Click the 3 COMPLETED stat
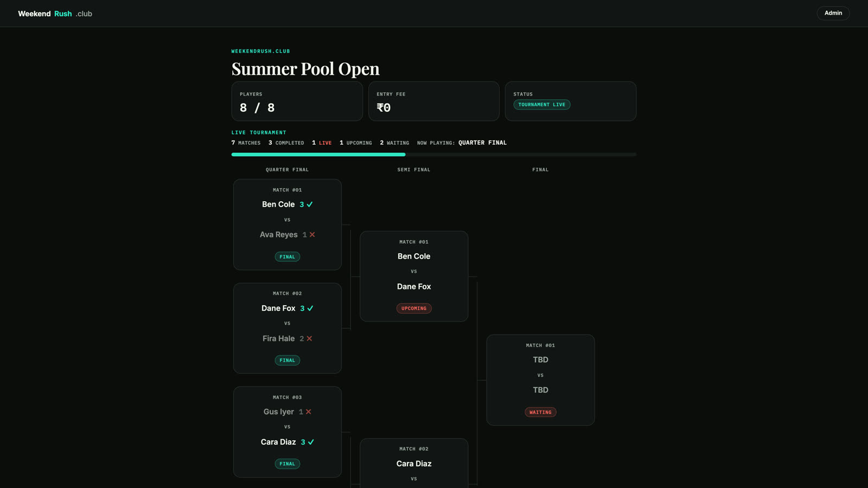The width and height of the screenshot is (868, 488). point(286,143)
